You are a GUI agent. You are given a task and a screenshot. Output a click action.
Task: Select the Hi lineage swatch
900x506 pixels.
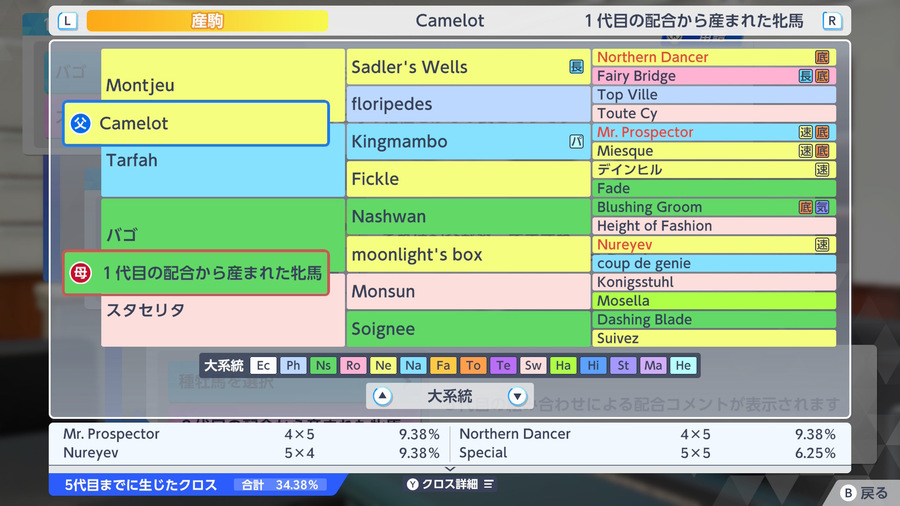(593, 365)
